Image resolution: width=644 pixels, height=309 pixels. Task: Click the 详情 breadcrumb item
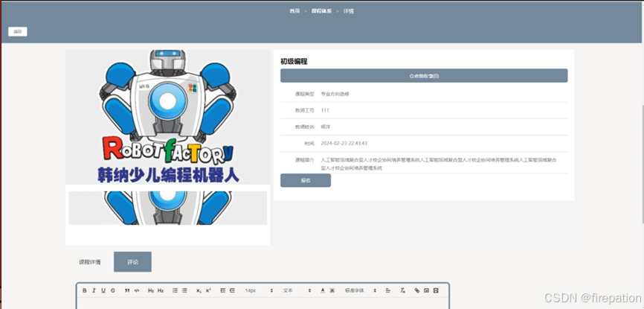tap(348, 11)
